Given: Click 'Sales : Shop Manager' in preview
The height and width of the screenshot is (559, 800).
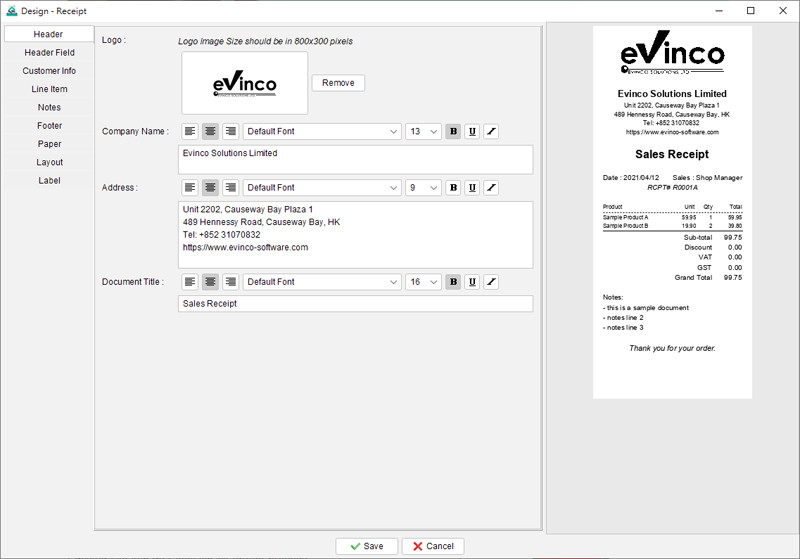Looking at the screenshot, I should 707,178.
